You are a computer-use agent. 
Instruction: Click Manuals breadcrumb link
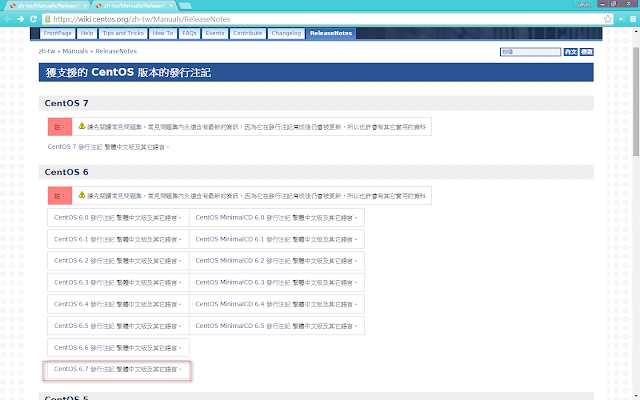[75, 51]
